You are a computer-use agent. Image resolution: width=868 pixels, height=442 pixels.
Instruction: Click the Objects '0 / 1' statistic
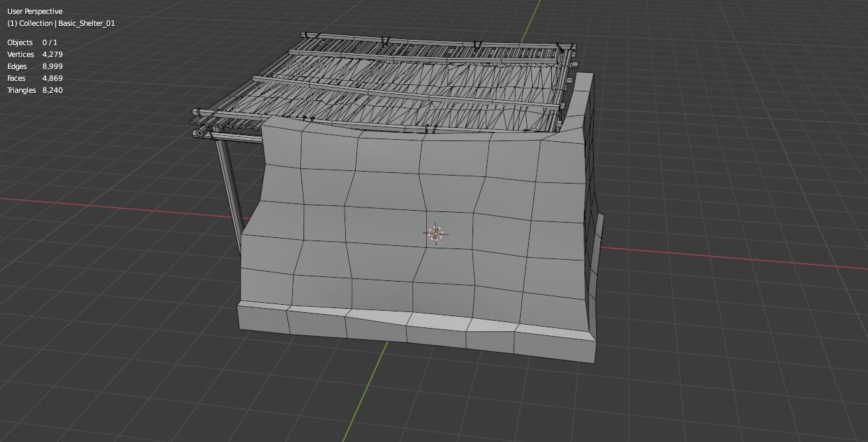pyautogui.click(x=50, y=42)
